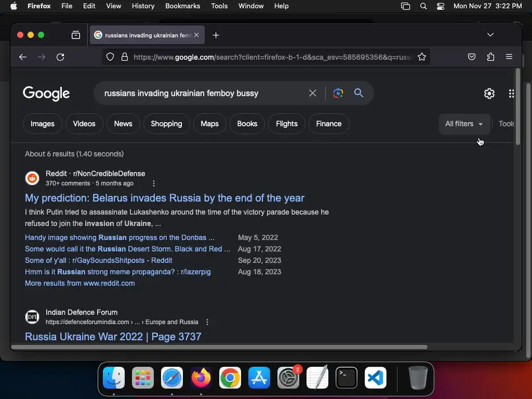Open Control Center in menu bar
The width and height of the screenshot is (532, 399).
click(441, 6)
